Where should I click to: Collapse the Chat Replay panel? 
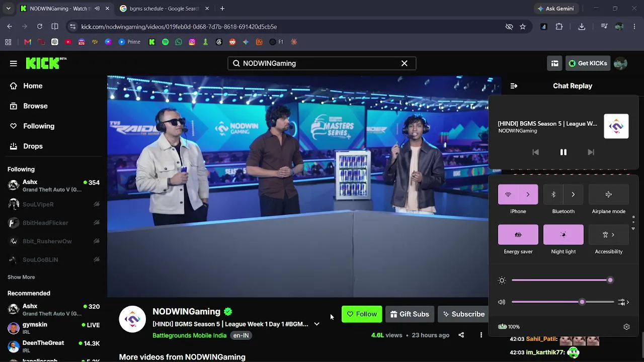coord(514,86)
